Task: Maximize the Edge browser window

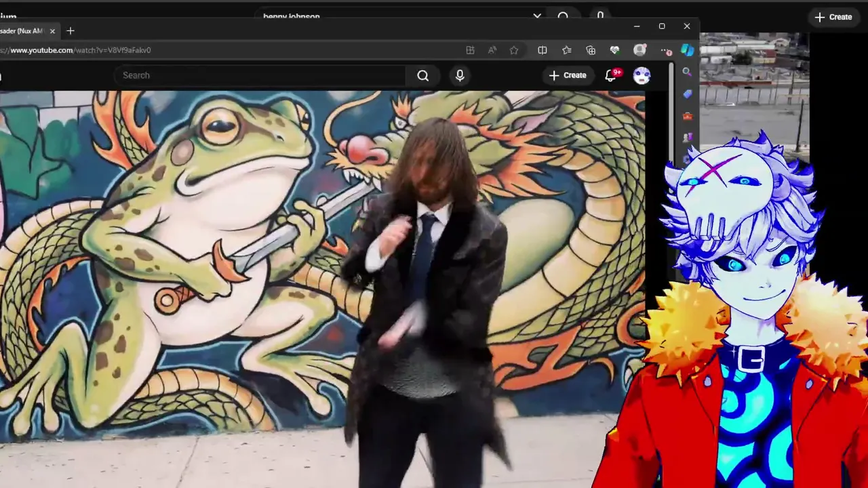Action: point(662,26)
